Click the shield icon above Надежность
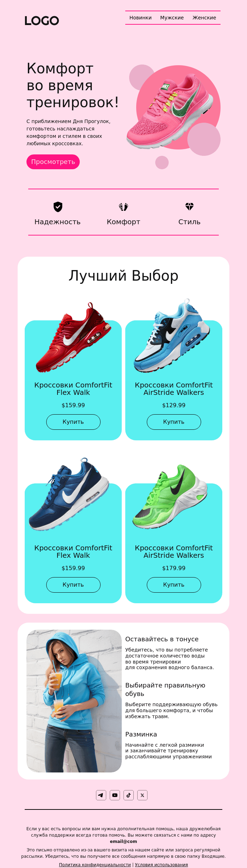This screenshot has width=247, height=868. 58,207
